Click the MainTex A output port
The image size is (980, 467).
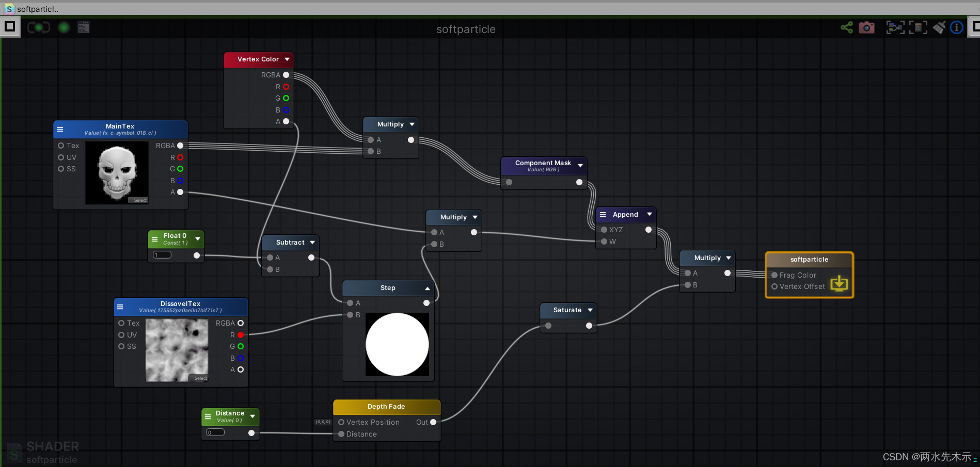180,192
